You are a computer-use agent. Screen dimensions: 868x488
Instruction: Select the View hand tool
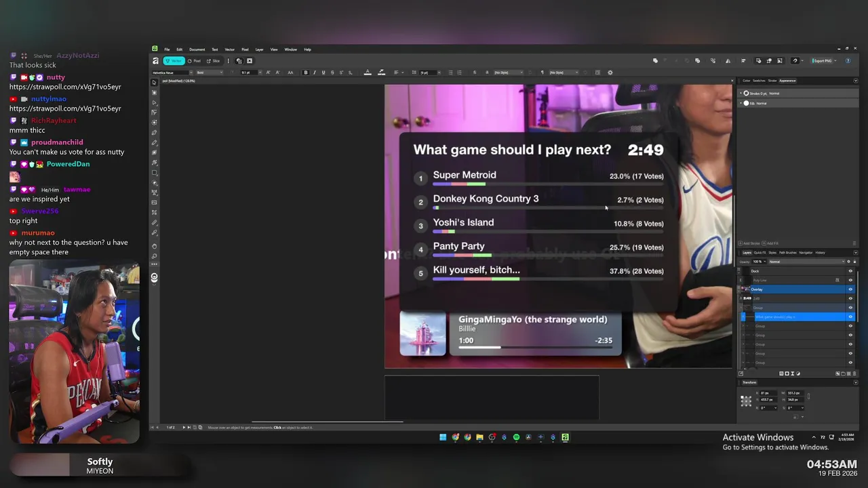click(154, 245)
